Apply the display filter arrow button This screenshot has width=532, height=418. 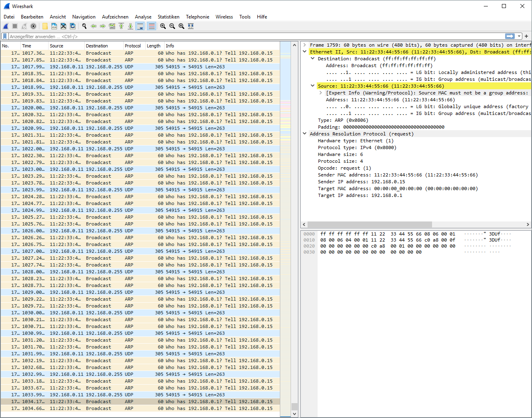click(510, 36)
